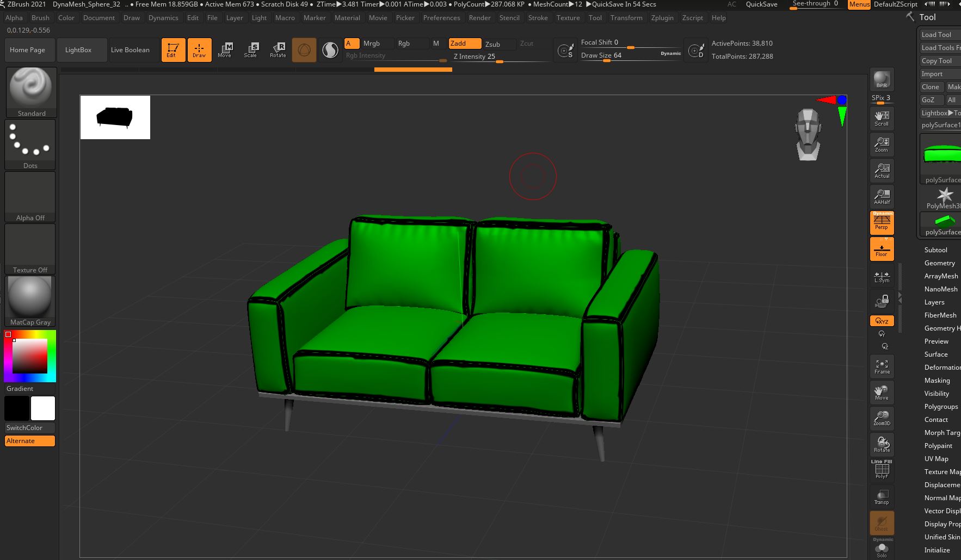Screen dimensions: 961x560
Task: Enable Zsub sculpting mode
Action: tap(492, 44)
